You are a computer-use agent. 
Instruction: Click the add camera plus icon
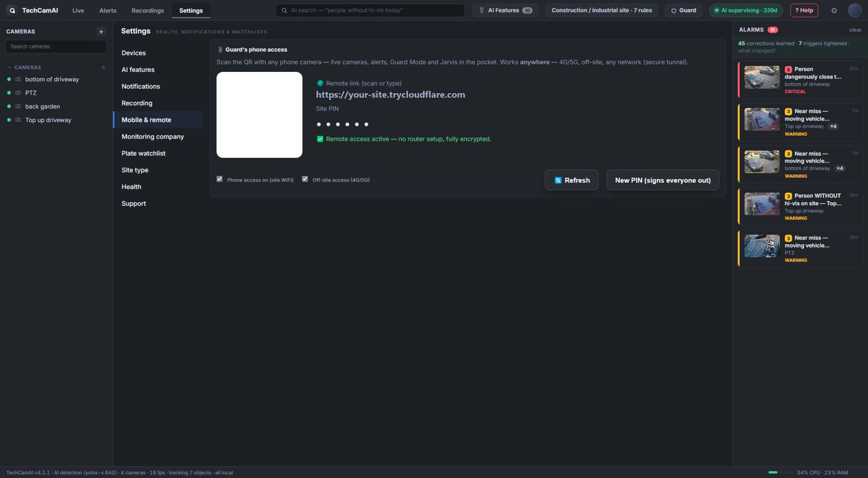[x=101, y=32]
